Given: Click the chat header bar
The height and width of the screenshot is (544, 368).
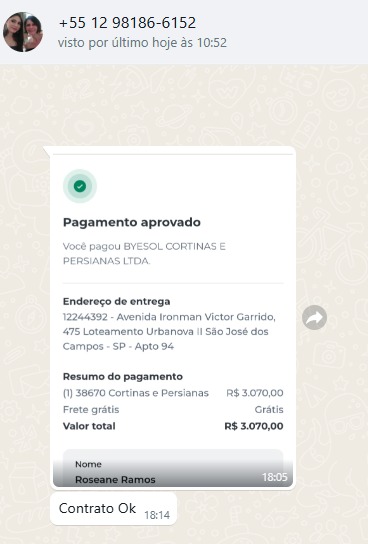Looking at the screenshot, I should point(184,32).
